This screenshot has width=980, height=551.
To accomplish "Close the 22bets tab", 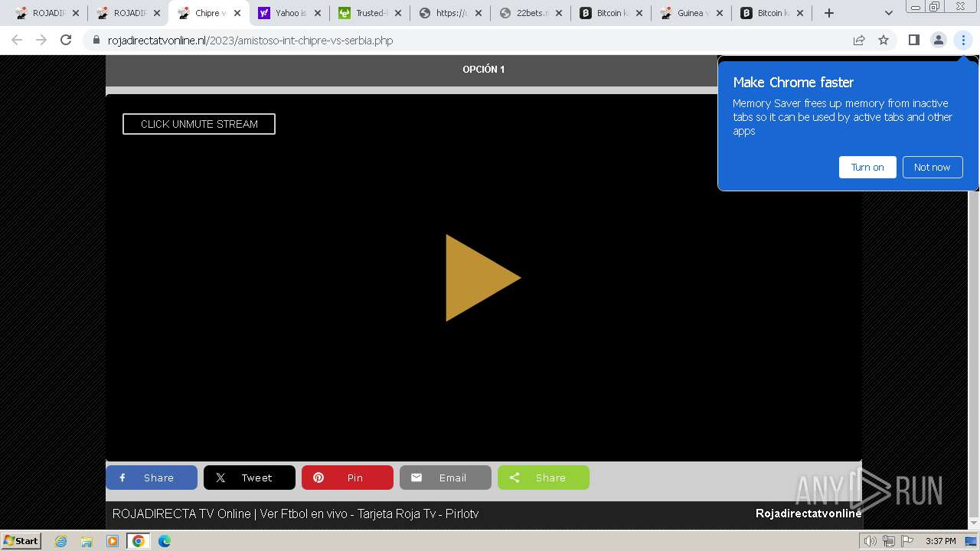I will pos(559,13).
